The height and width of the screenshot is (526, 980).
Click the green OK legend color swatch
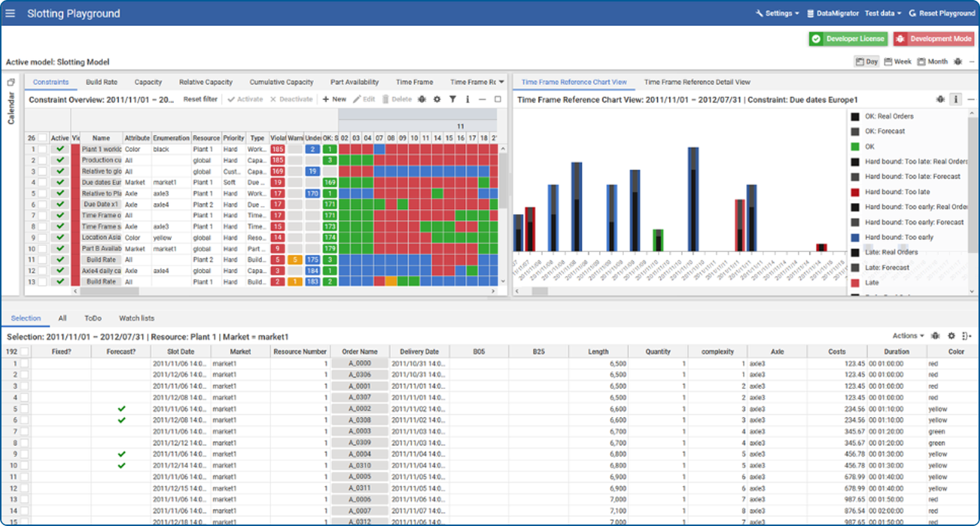[855, 147]
